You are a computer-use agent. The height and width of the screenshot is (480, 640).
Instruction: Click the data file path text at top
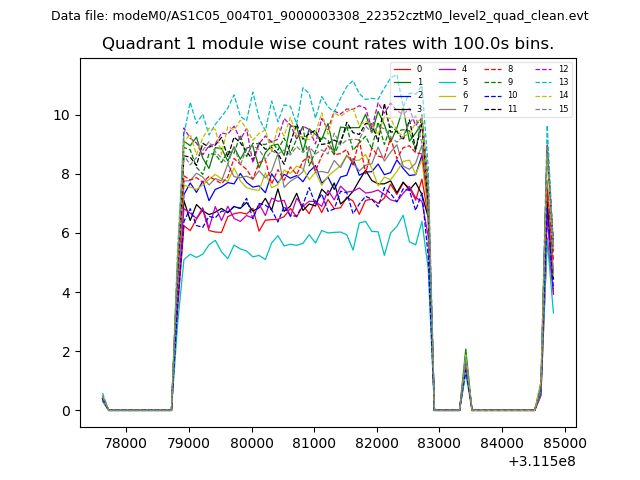pos(320,16)
